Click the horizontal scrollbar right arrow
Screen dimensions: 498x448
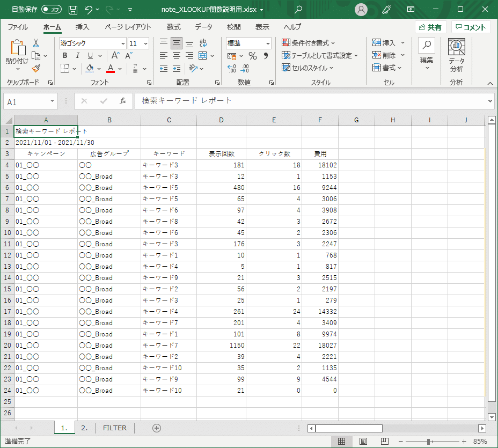(x=482, y=428)
